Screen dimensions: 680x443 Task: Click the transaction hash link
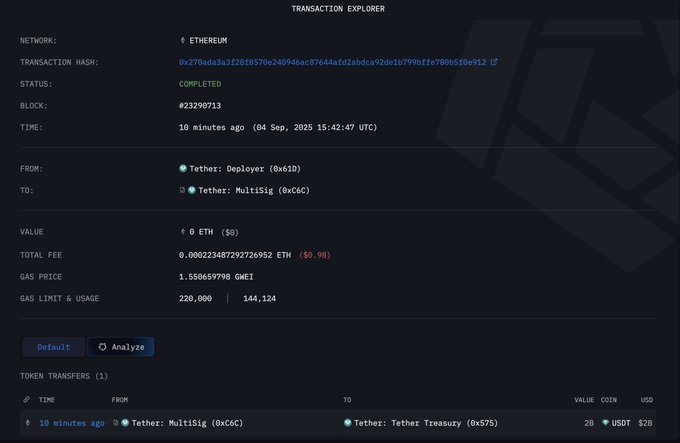(x=332, y=62)
